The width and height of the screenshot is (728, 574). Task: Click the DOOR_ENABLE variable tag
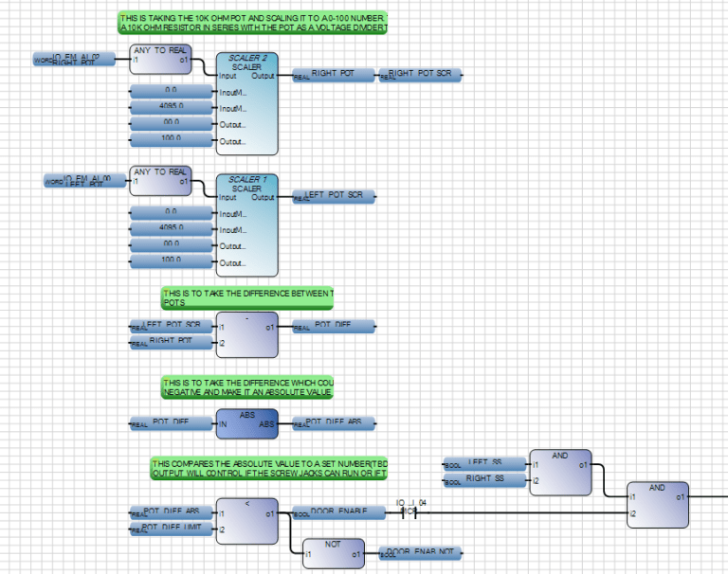coord(339,512)
